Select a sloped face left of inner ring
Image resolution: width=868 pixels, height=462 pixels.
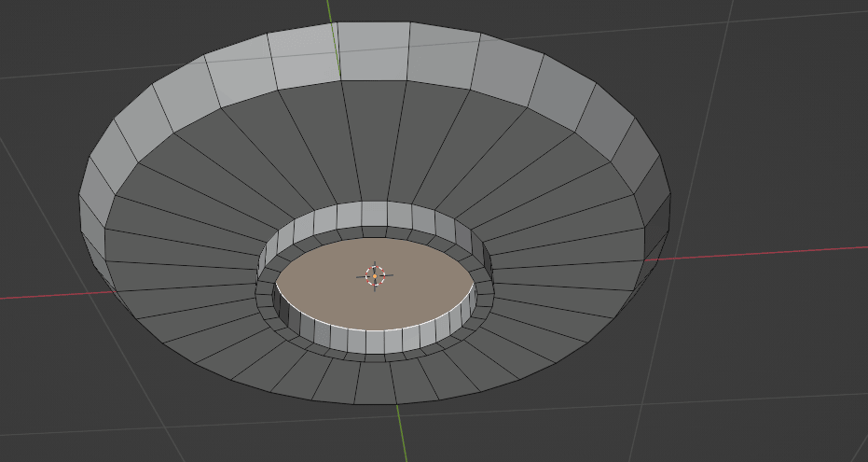186,271
